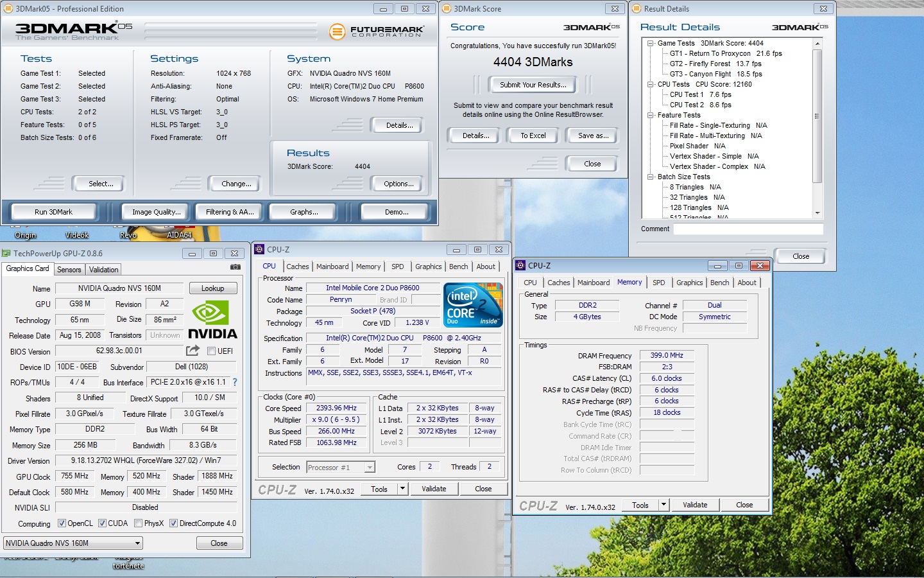Collapse the Feature Tests tree node
This screenshot has height=578, width=924.
click(x=650, y=115)
